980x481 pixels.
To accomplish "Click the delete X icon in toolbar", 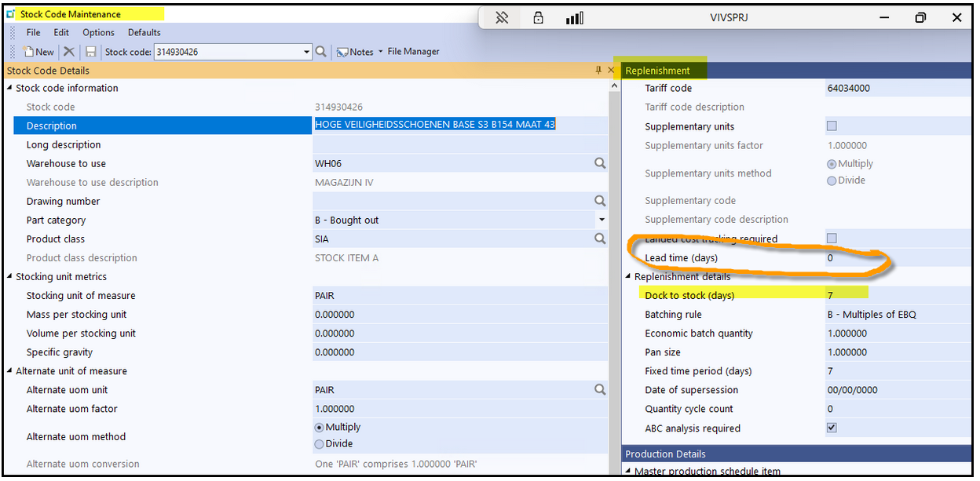I will pyautogui.click(x=69, y=52).
